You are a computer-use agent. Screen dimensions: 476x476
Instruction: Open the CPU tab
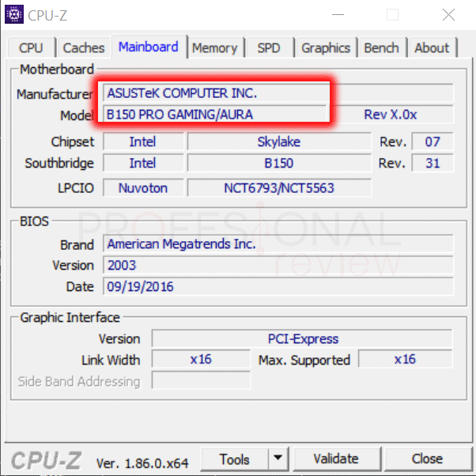(31, 48)
